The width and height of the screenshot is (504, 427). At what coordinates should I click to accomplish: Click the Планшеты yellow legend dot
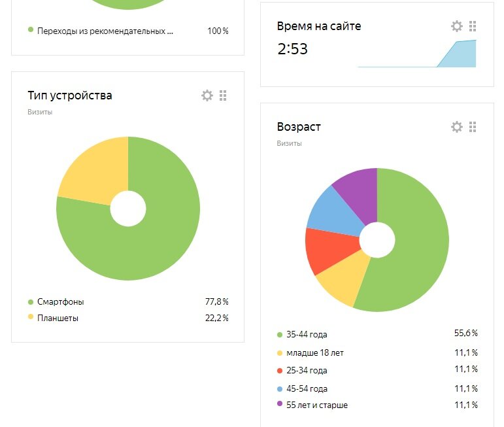pyautogui.click(x=31, y=316)
